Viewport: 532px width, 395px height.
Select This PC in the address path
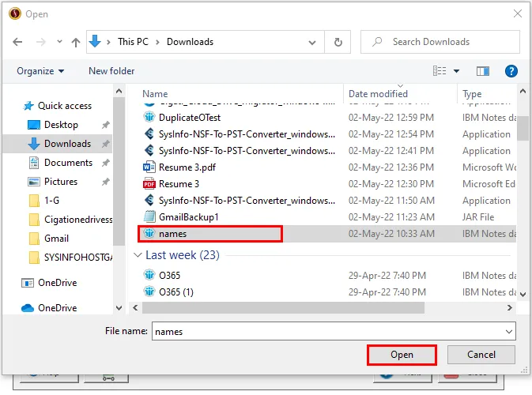[x=133, y=42]
